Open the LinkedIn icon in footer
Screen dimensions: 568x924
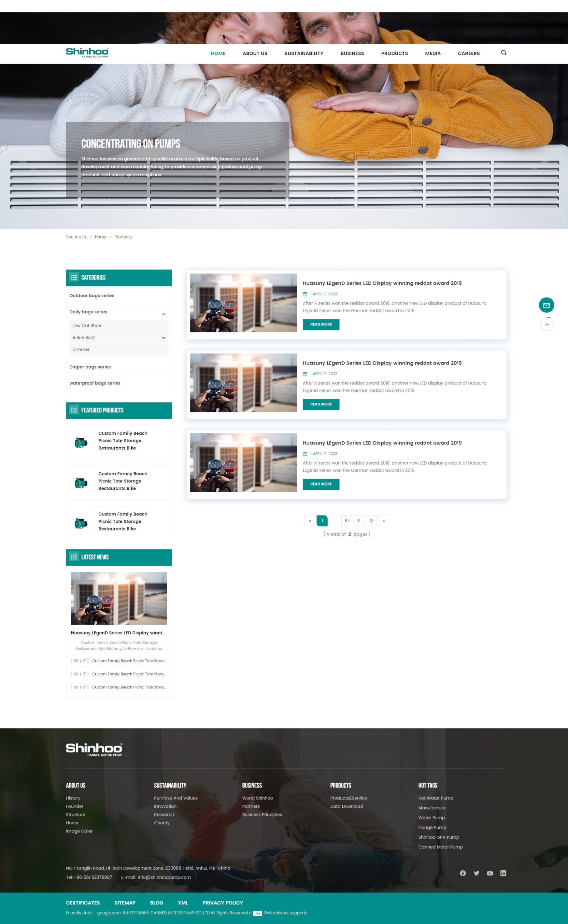(x=503, y=873)
